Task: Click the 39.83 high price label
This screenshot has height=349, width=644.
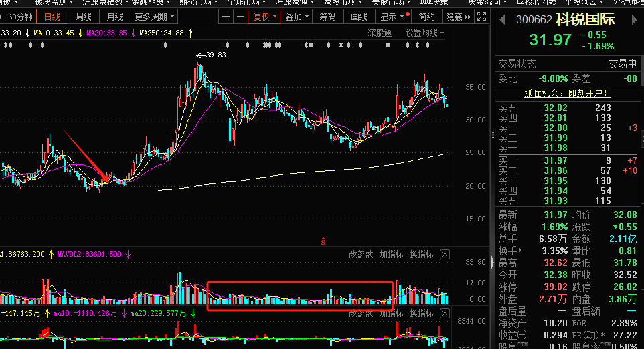Action: (216, 55)
